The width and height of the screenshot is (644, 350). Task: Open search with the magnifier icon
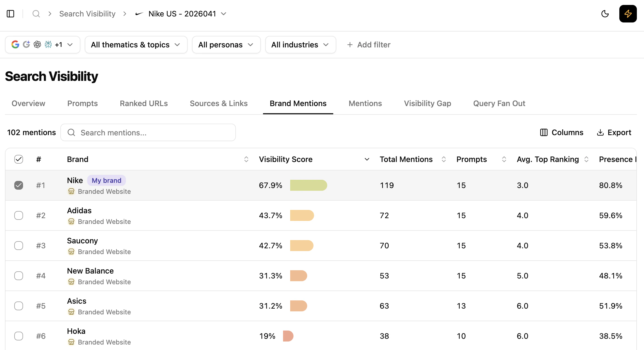pos(36,14)
